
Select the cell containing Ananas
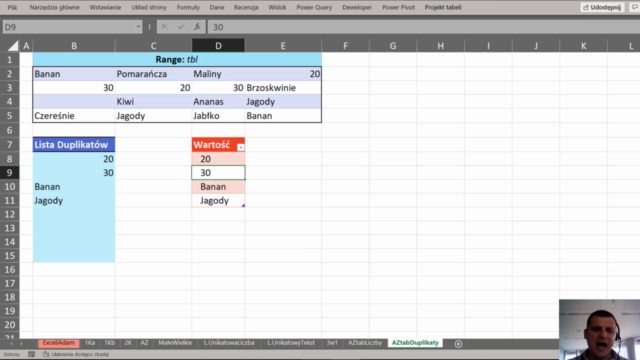coord(218,102)
